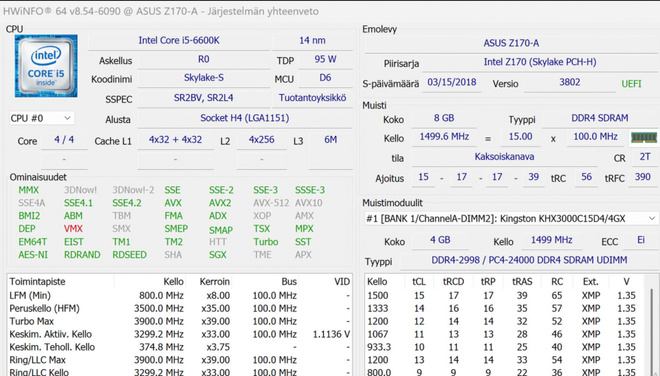Viewport: 660px width, 376px height.
Task: Click the green memory module icon
Action: 644,137
